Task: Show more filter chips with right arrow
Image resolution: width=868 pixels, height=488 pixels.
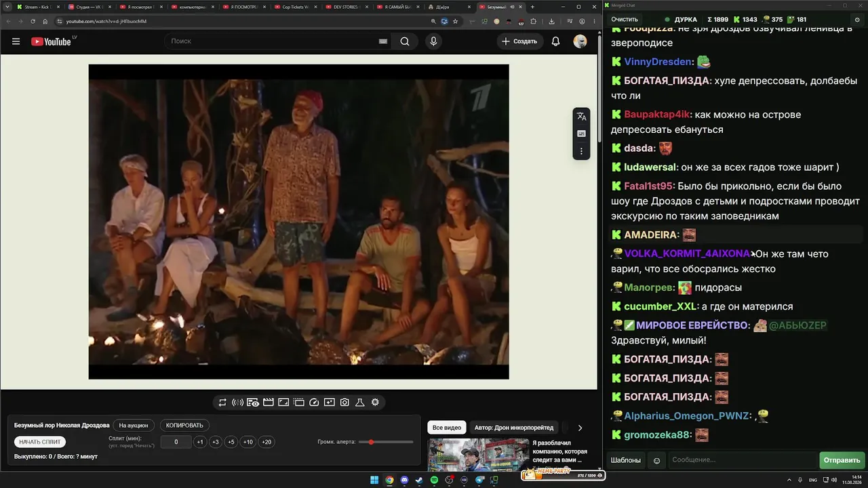Action: click(x=580, y=428)
